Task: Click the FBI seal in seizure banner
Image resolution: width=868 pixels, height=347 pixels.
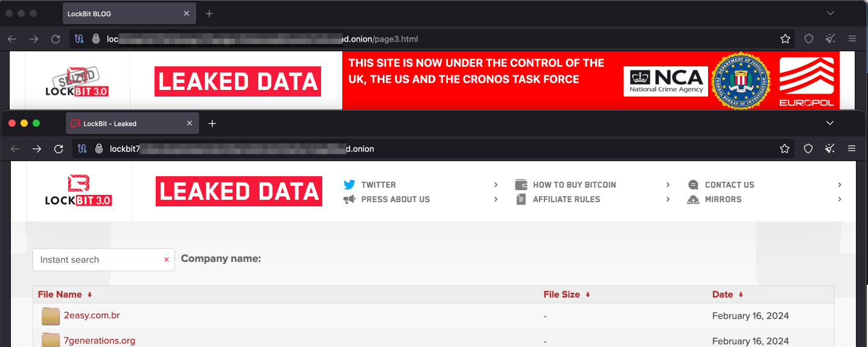Action: pyautogui.click(x=741, y=81)
